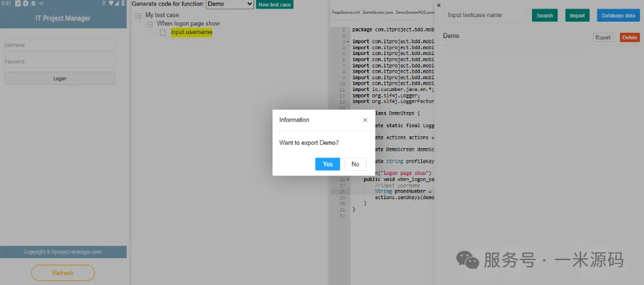Click the Password field in phone preview

tap(60, 62)
